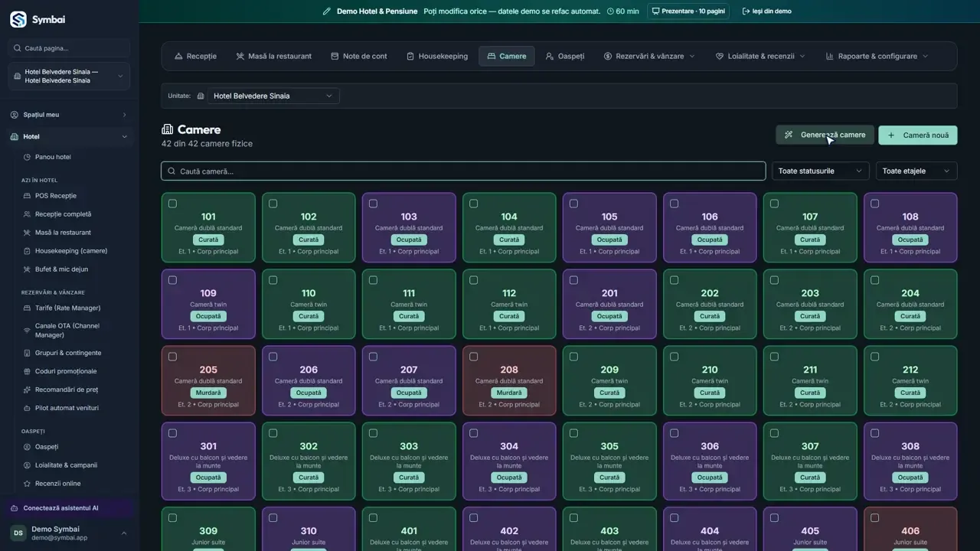
Task: Click Prezentare · 10 pagini button
Action: coord(688,11)
